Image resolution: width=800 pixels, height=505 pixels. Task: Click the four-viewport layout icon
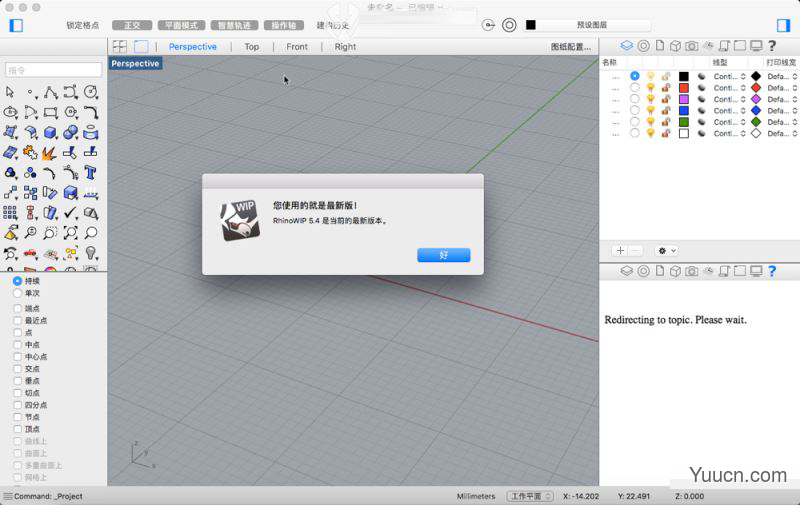[x=120, y=46]
